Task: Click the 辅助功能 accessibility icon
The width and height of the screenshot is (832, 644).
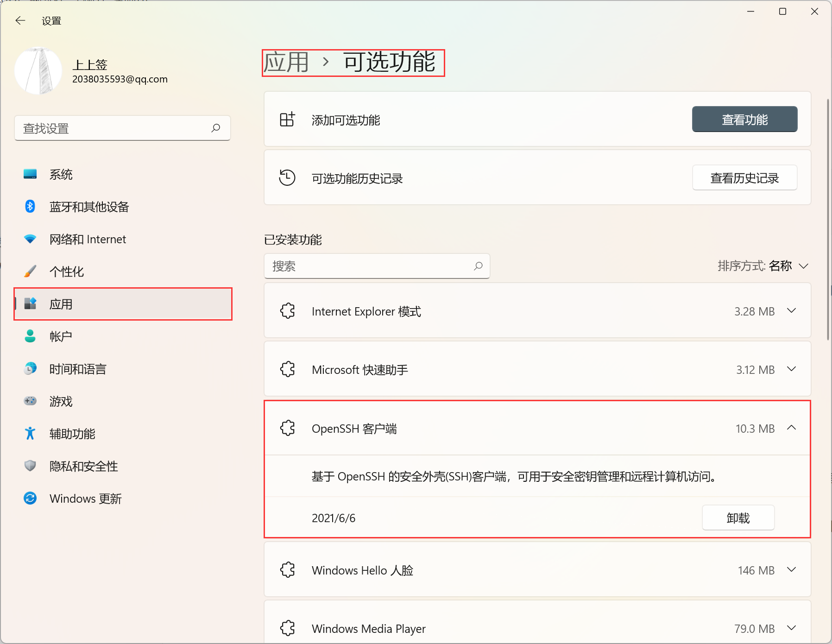Action: click(x=30, y=434)
